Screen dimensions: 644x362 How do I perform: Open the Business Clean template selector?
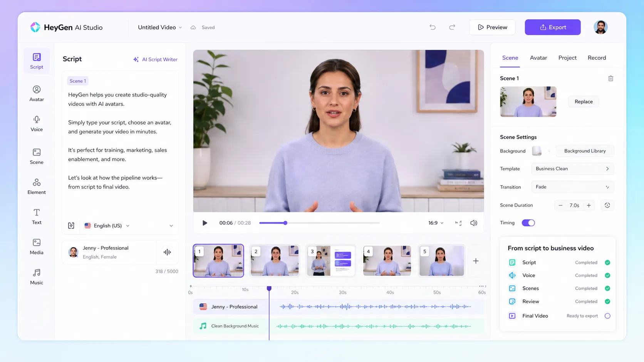coord(572,168)
